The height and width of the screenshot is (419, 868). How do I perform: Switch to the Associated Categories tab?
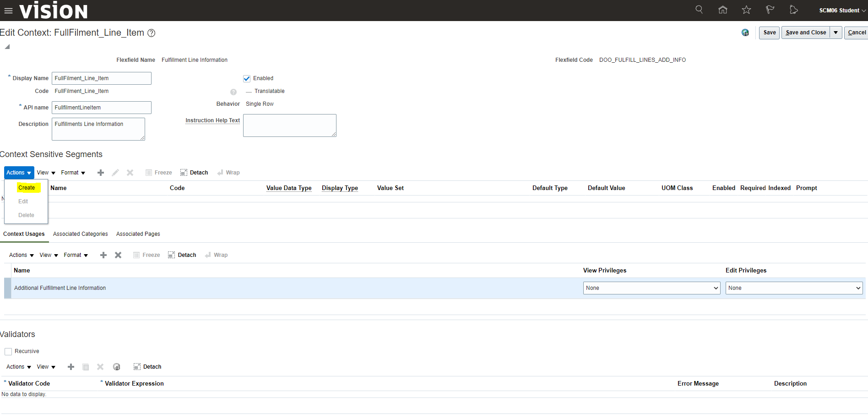coord(80,234)
